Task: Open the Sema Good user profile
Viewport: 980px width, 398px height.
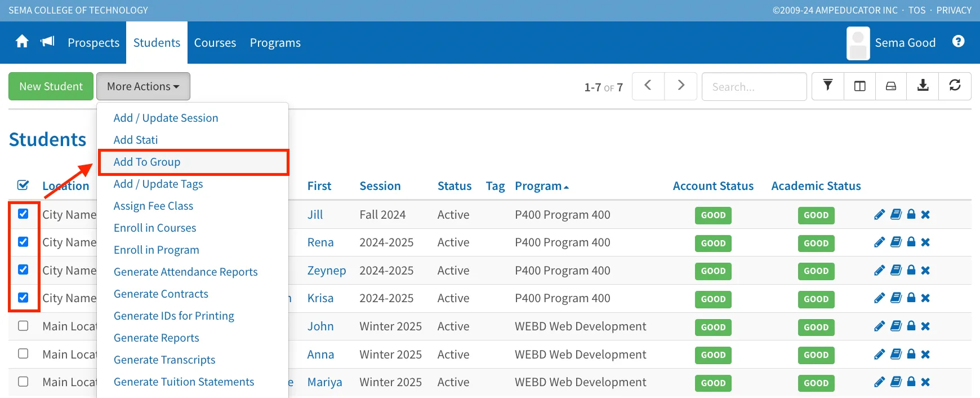Action: point(891,43)
